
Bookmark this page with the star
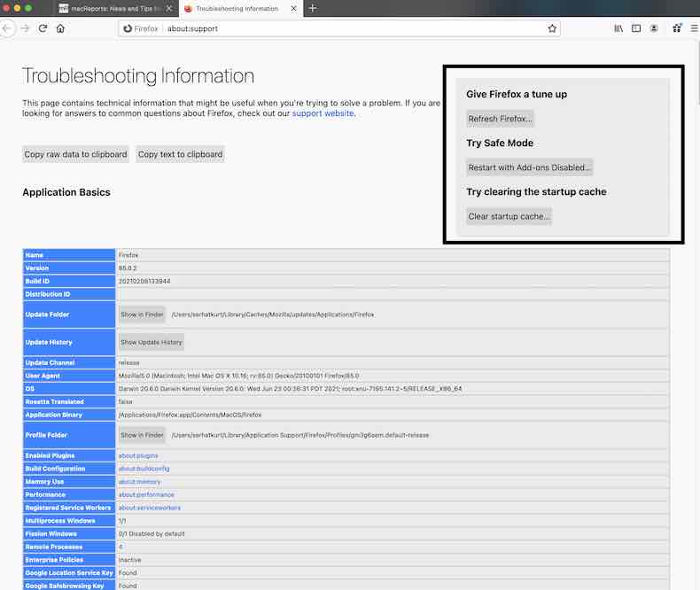(x=552, y=28)
